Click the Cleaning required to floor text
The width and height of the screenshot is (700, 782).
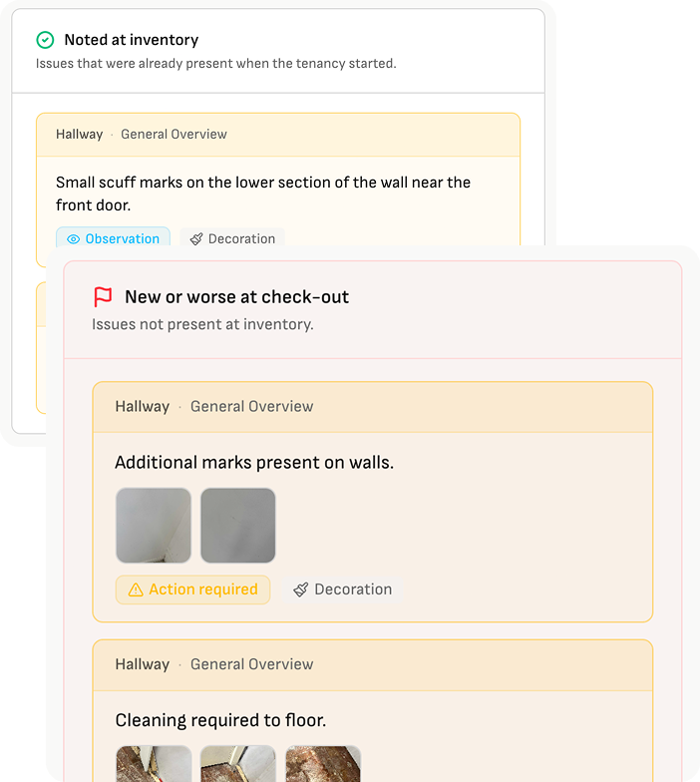(x=220, y=720)
